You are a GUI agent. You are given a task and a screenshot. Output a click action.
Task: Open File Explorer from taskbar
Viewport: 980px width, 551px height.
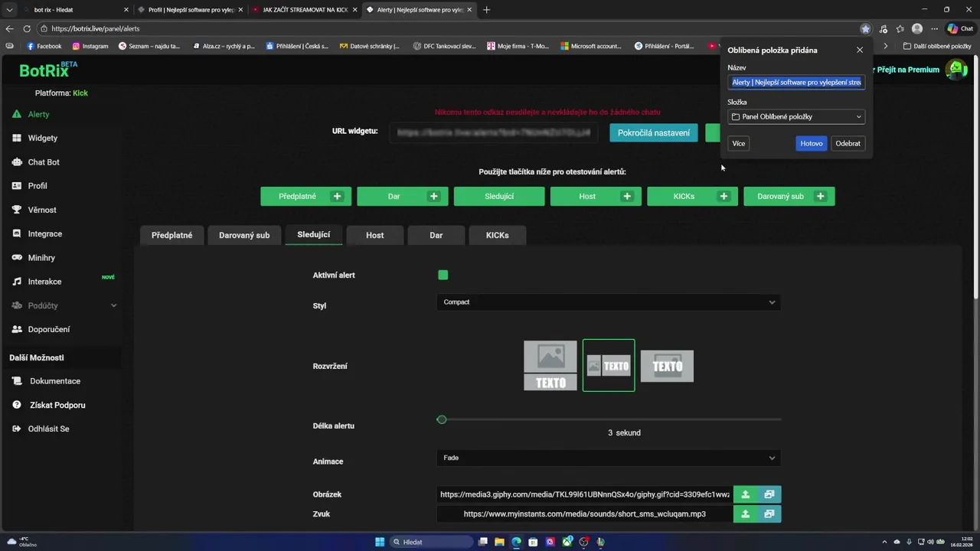[499, 542]
